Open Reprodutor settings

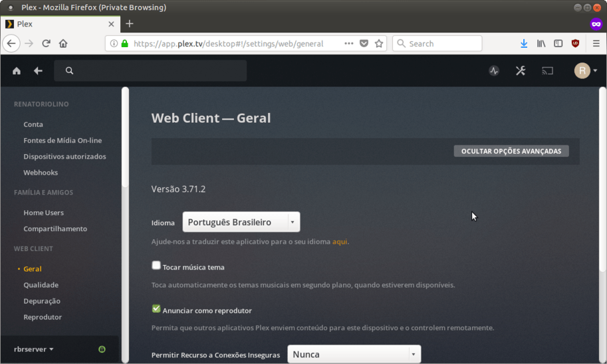click(43, 318)
